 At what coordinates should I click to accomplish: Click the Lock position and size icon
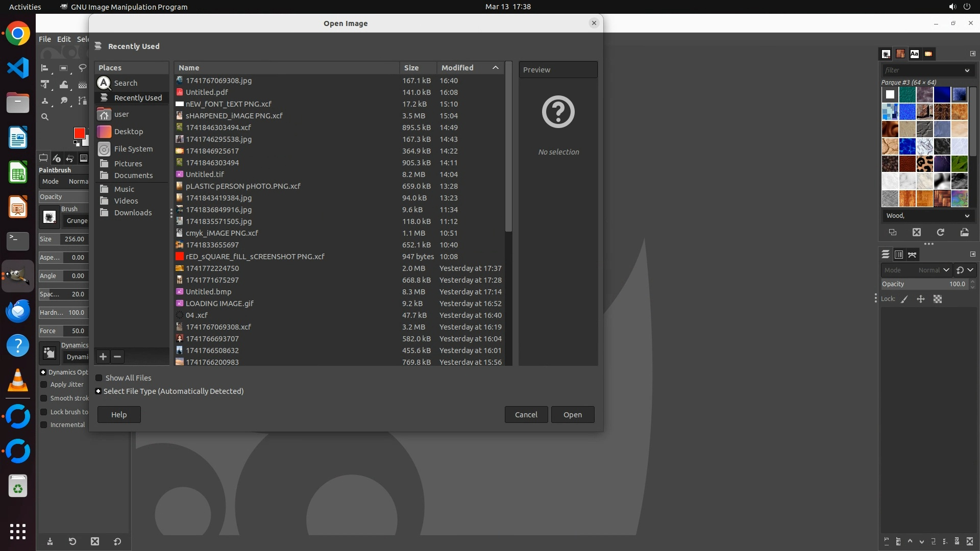click(x=921, y=299)
